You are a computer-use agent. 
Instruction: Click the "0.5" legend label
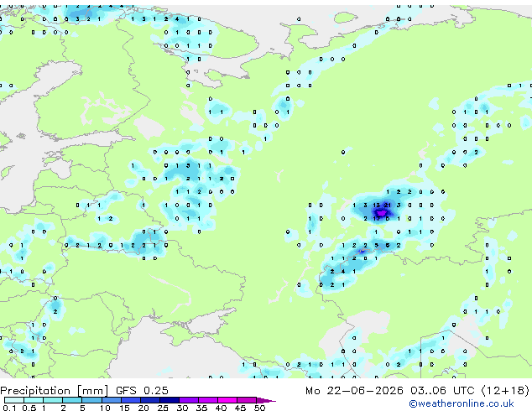coord(29,408)
